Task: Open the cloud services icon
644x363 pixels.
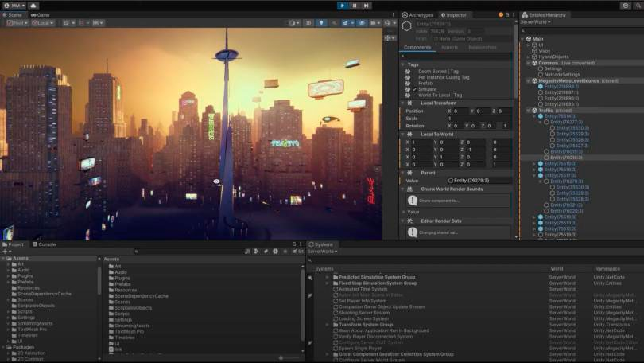Action: click(33, 6)
